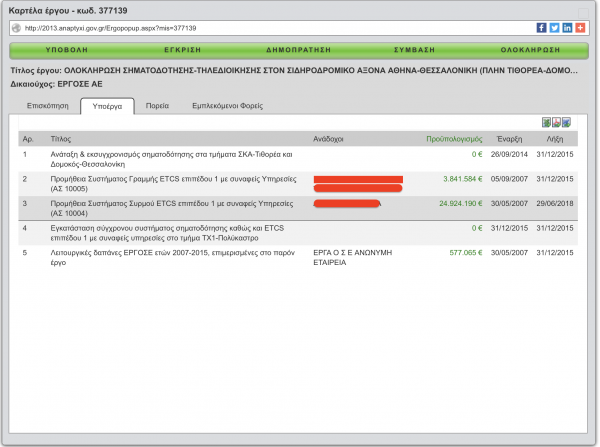This screenshot has width=600, height=447.
Task: Export the table to Word
Action: [x=566, y=122]
